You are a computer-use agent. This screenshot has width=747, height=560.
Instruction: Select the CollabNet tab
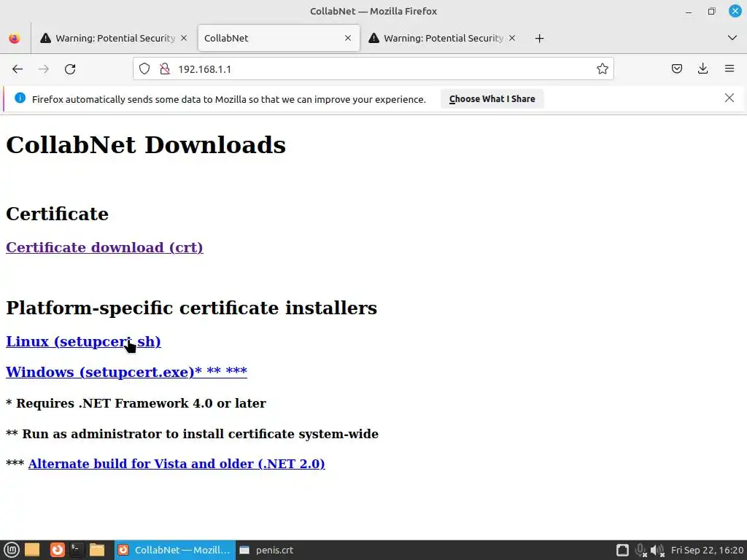pyautogui.click(x=278, y=38)
